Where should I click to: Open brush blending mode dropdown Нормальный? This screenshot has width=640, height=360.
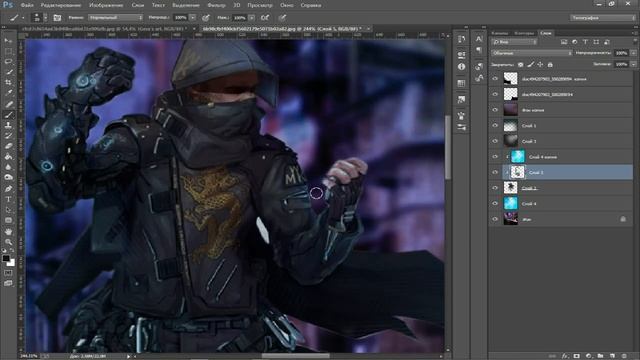(x=116, y=18)
